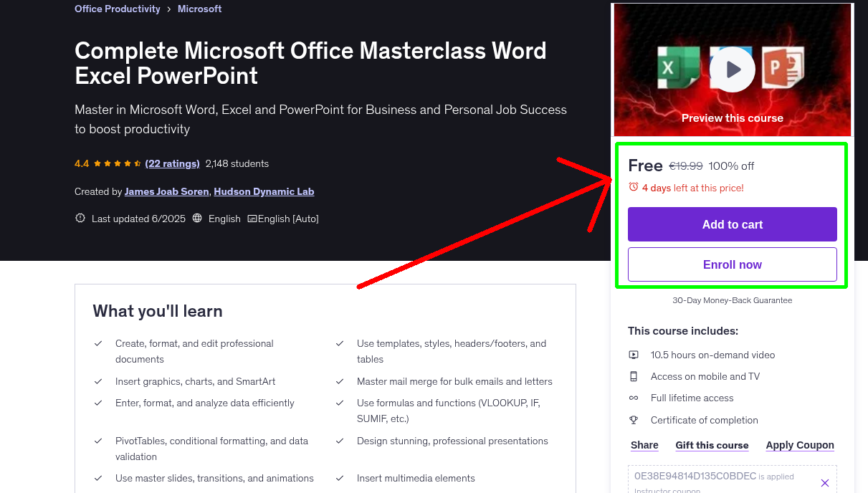The width and height of the screenshot is (868, 493).
Task: Click the infinity icon beside Full lifetime access
Action: (x=634, y=398)
